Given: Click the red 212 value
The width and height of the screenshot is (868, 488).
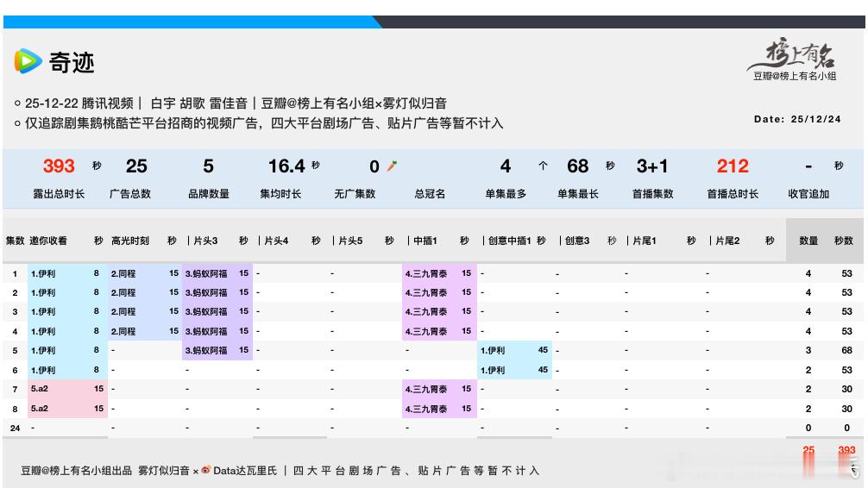Looking at the screenshot, I should [733, 166].
